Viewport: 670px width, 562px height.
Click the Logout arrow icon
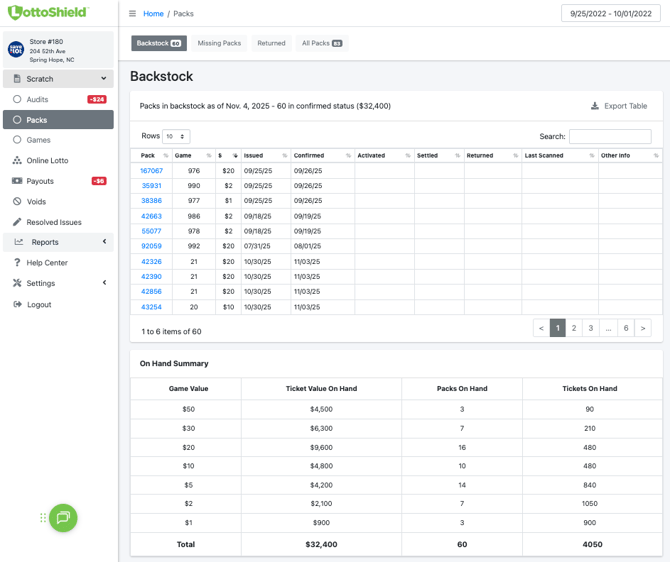pos(18,304)
